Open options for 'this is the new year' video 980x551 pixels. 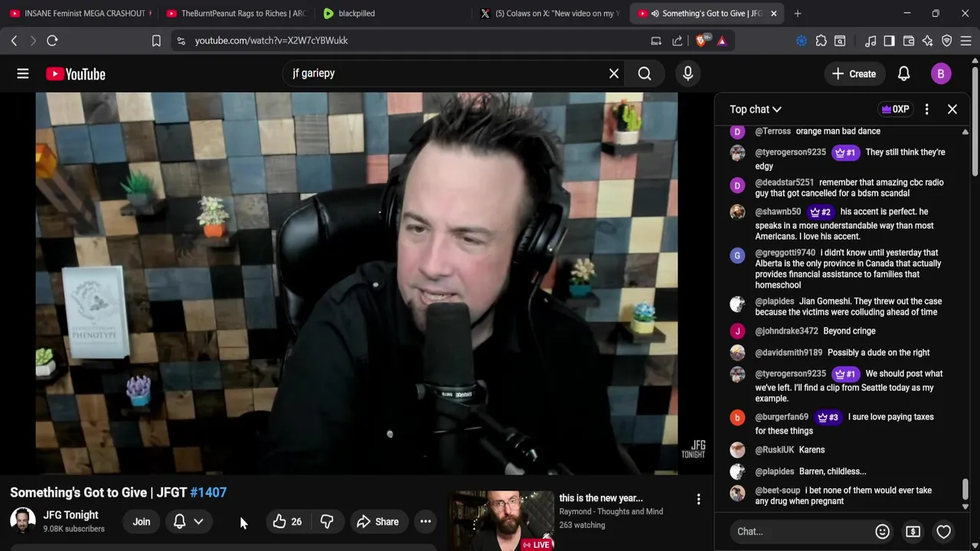click(698, 500)
